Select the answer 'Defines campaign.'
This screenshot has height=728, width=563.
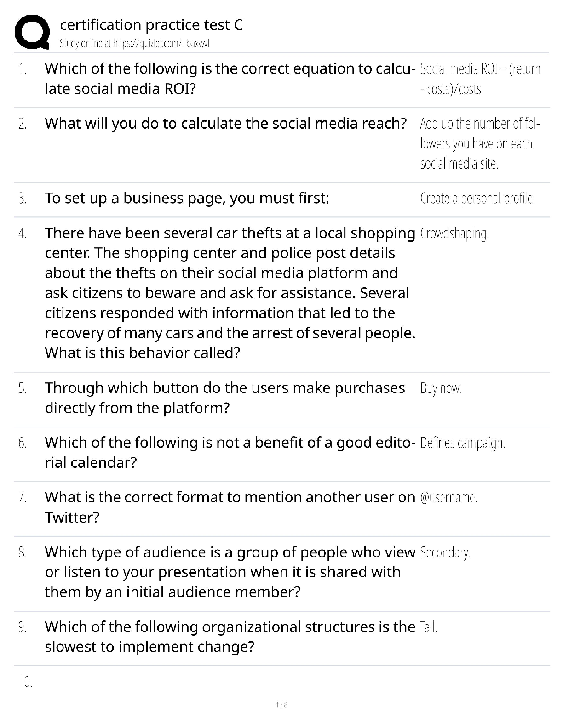tap(462, 443)
